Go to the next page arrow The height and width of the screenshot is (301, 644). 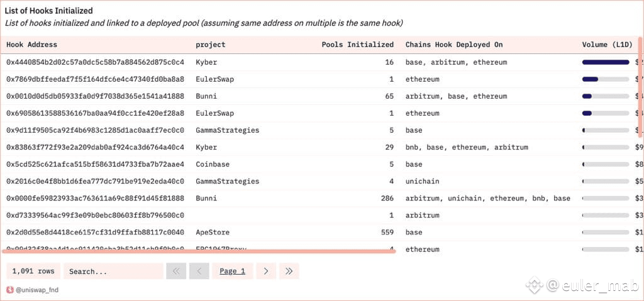(x=266, y=271)
